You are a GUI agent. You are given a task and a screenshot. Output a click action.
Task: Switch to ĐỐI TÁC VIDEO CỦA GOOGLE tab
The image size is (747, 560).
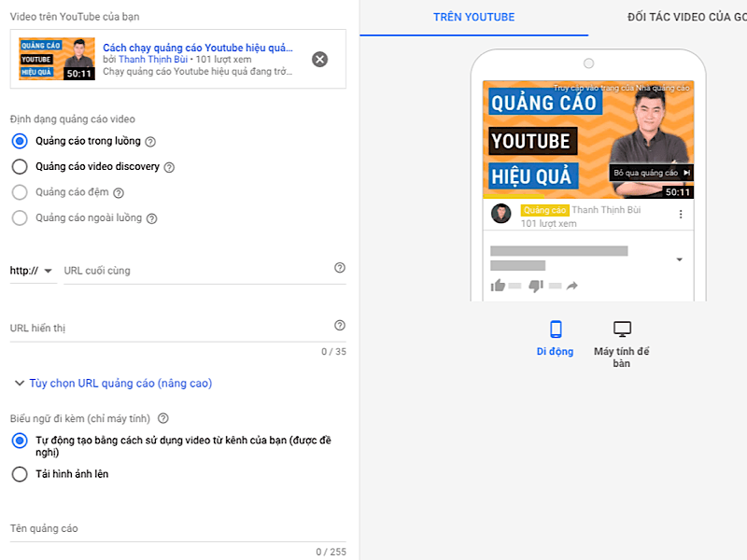pyautogui.click(x=687, y=17)
